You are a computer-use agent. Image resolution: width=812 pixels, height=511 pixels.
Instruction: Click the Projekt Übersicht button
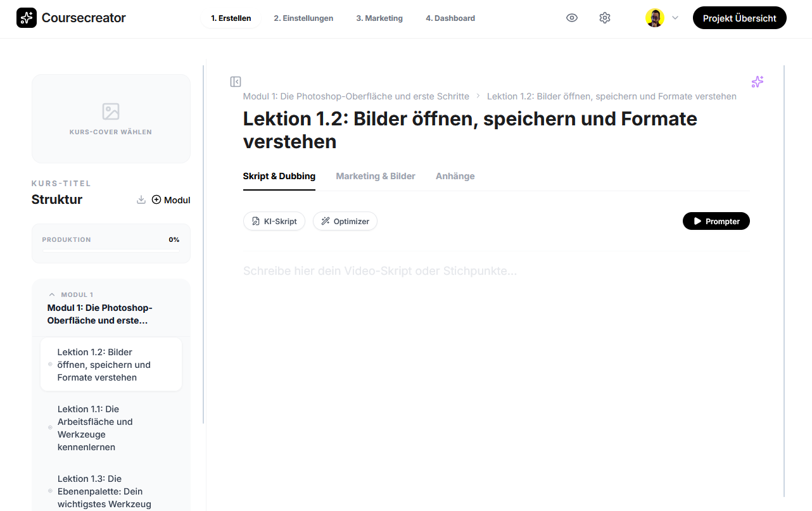point(739,18)
